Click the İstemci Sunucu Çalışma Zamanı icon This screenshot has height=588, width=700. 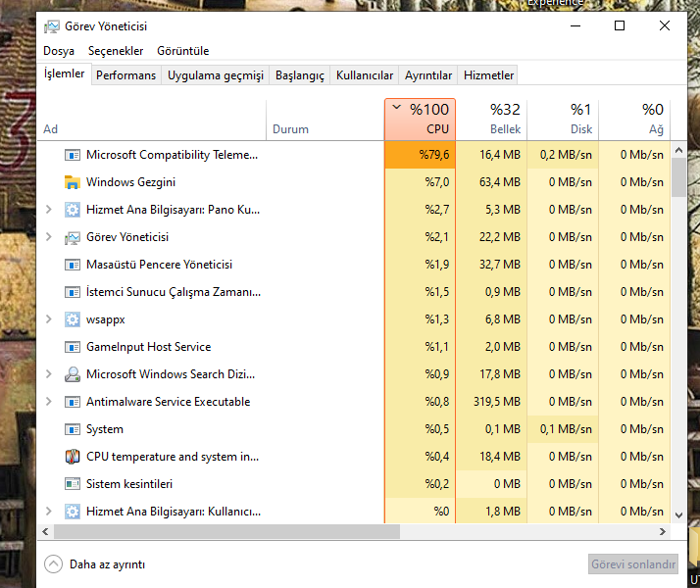point(73,292)
